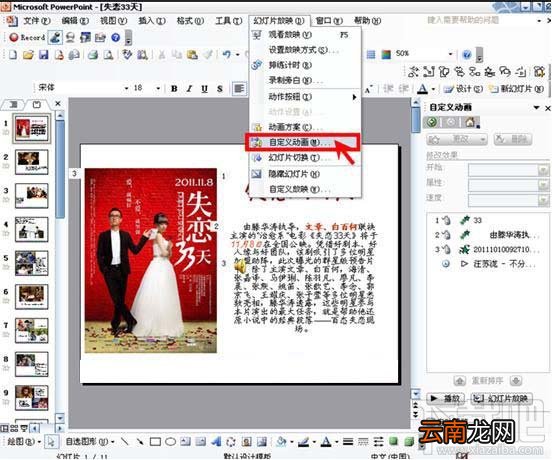
Task: Toggle Italic formatting
Action: (x=189, y=88)
